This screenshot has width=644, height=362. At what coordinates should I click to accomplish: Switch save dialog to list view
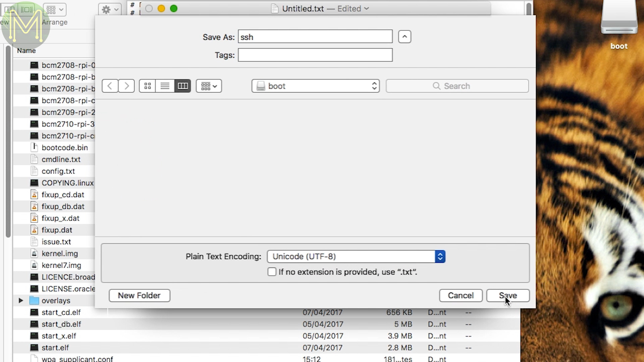(165, 86)
